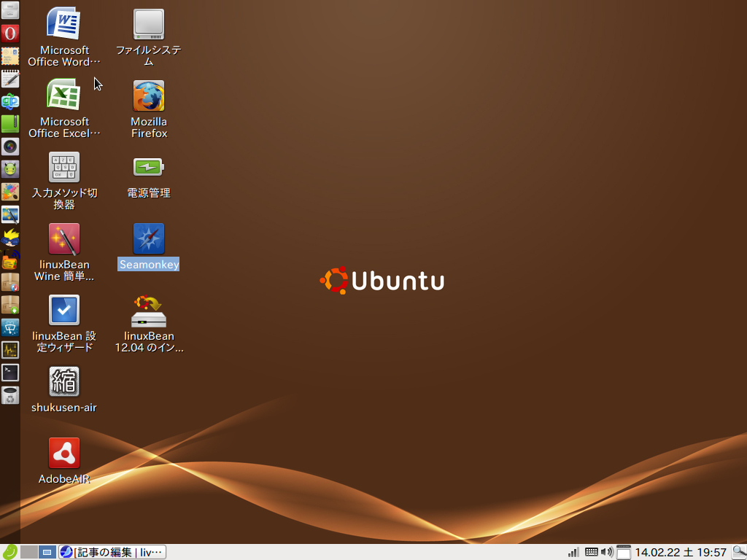Launch Opera from the left dock
The width and height of the screenshot is (747, 560).
[10, 34]
